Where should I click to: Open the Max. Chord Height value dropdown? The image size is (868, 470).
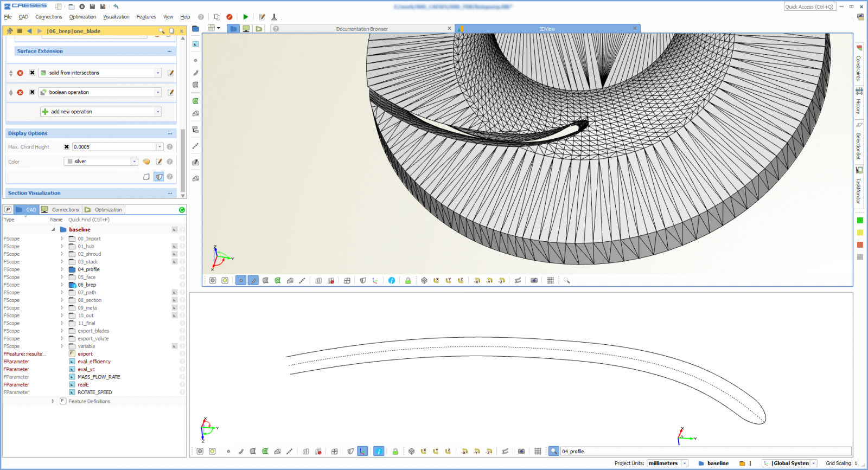160,147
